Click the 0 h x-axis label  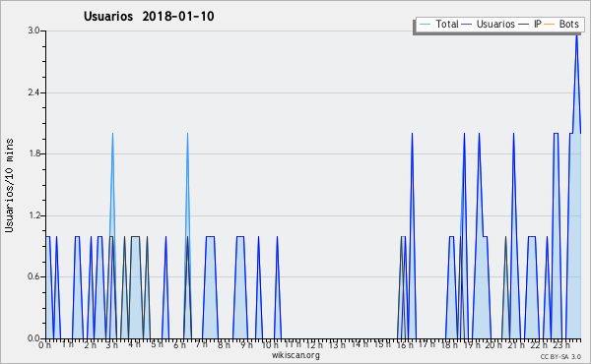point(45,344)
